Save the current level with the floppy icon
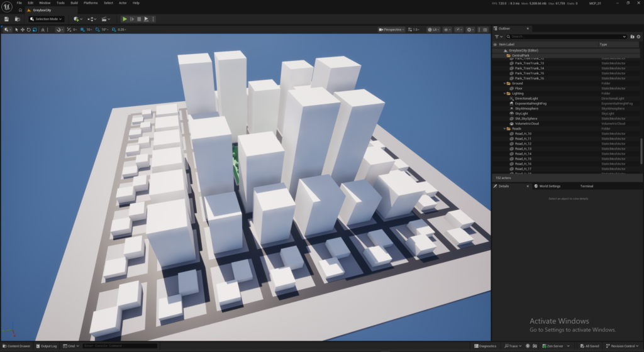 pos(6,19)
